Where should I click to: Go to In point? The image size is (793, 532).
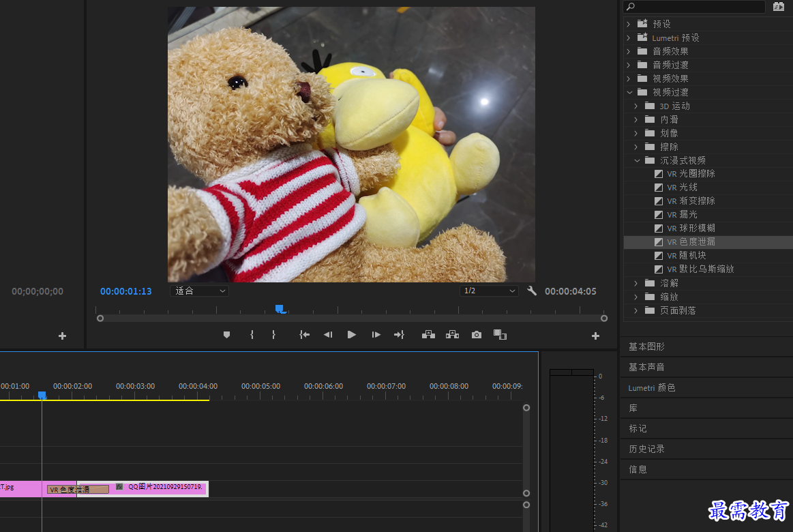click(304, 335)
